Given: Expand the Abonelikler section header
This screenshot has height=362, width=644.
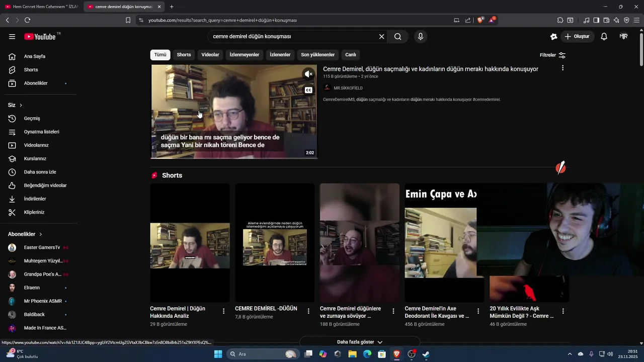Looking at the screenshot, I should [x=25, y=234].
